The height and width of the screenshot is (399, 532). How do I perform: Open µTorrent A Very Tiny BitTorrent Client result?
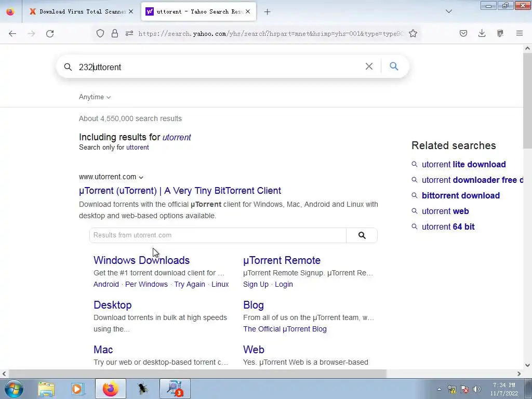180,190
